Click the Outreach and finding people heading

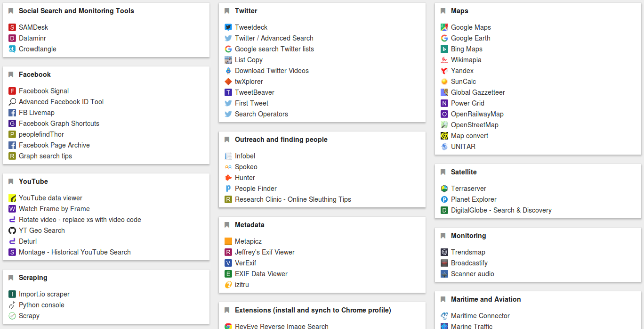pos(281,140)
